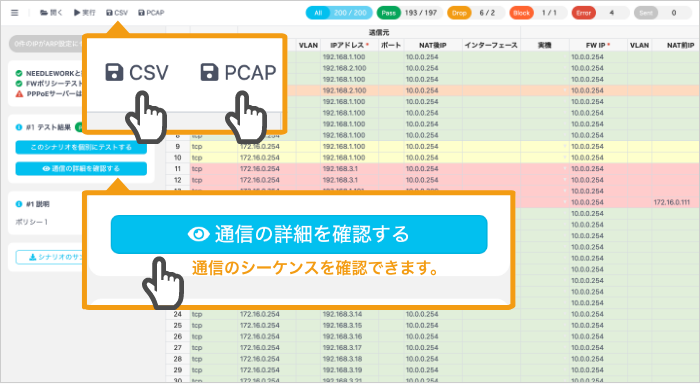
Task: Filter results with the Pass 193/197 pill
Action: (x=409, y=13)
